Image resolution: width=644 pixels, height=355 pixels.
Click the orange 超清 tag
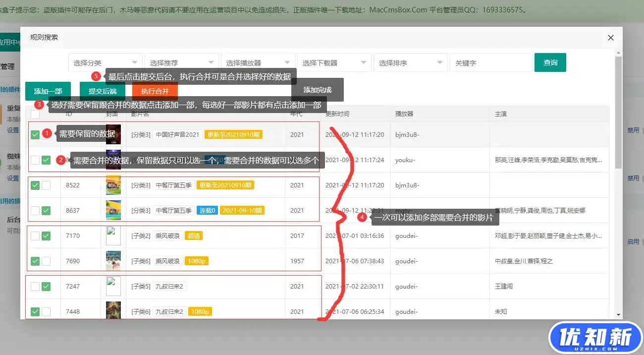point(194,236)
